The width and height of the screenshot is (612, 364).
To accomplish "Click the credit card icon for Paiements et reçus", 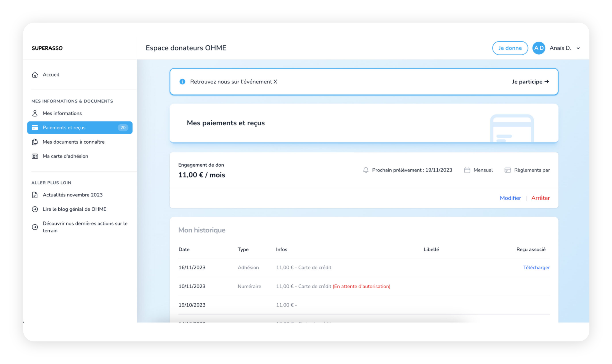I will point(35,127).
